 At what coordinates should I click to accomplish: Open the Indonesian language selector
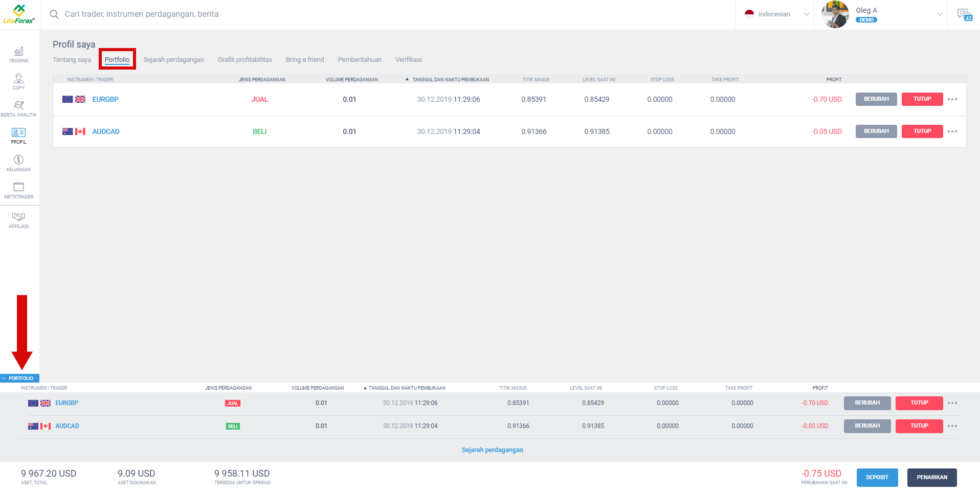tap(774, 14)
